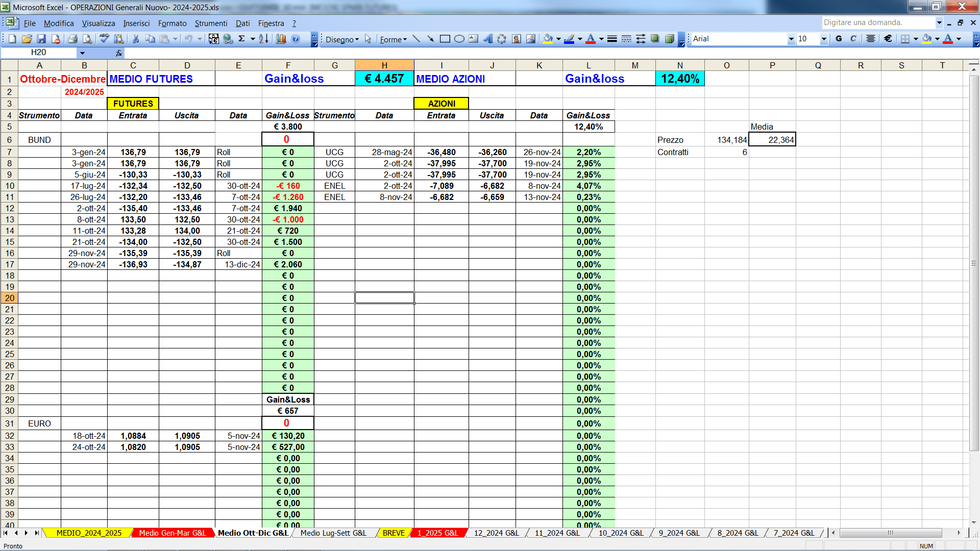
Task: Select column H header
Action: click(x=384, y=65)
